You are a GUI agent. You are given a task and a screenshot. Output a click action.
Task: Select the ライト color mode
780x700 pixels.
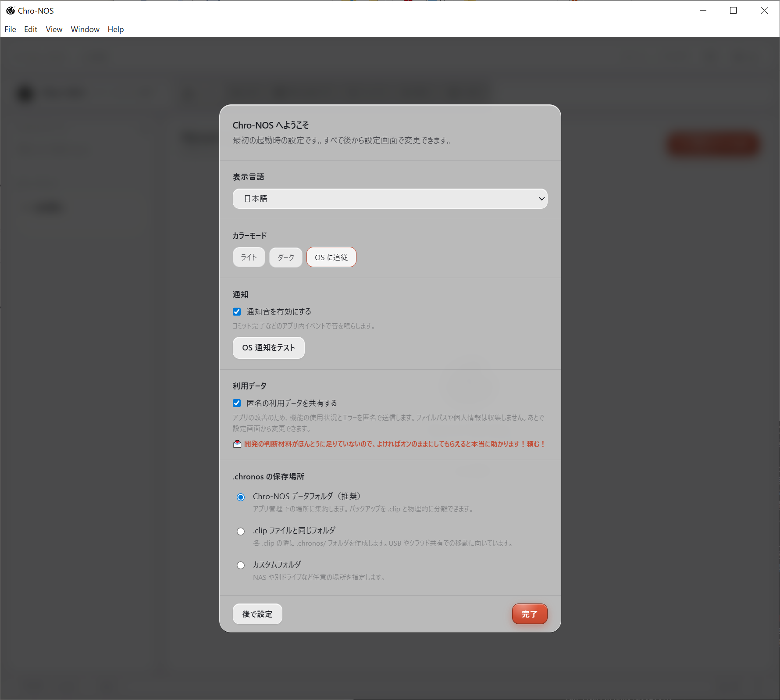(x=249, y=257)
